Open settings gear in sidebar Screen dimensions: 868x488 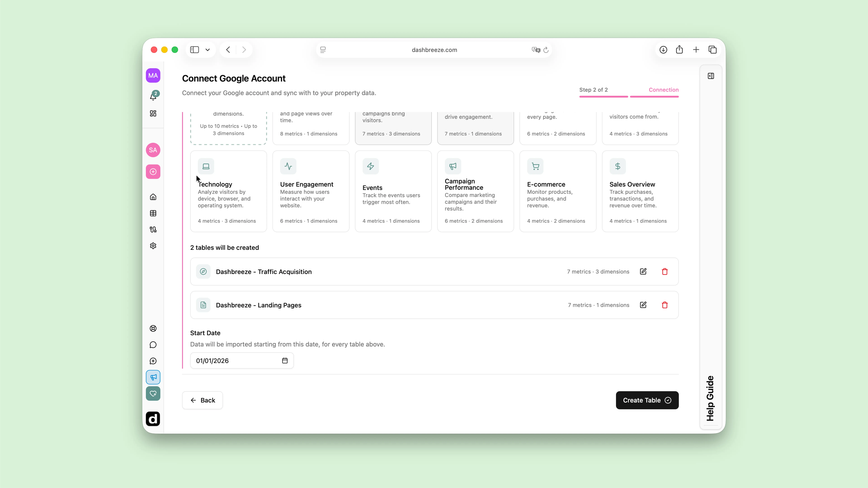153,246
